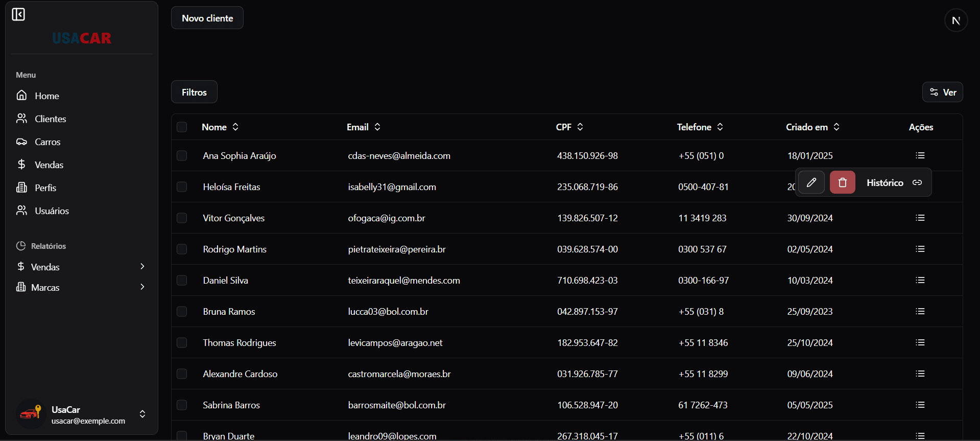Open actions list for Vitor Gonçalves row
Viewport: 980px width, 441px height.
pos(920,218)
